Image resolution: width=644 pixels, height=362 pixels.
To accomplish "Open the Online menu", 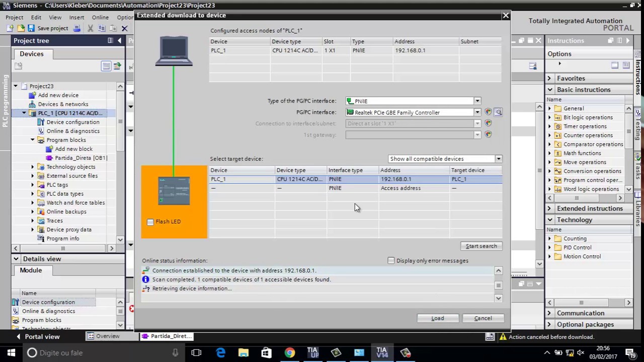I will [100, 17].
